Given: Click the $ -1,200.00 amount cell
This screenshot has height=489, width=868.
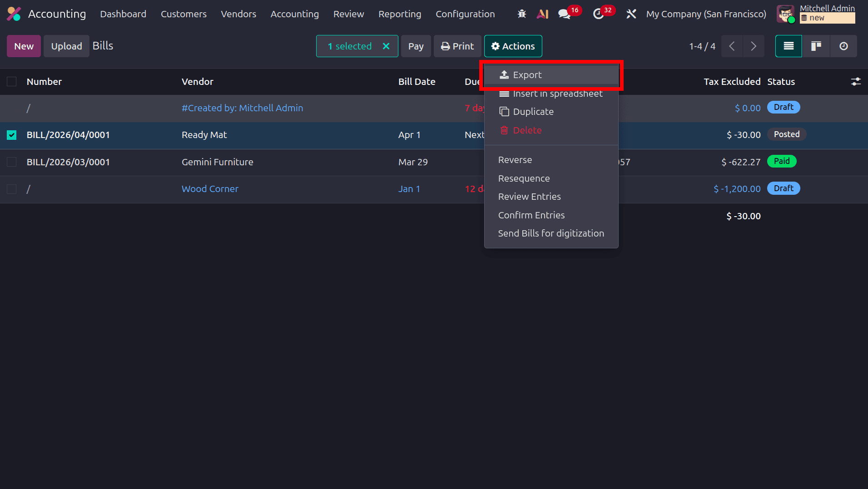Looking at the screenshot, I should click(737, 189).
